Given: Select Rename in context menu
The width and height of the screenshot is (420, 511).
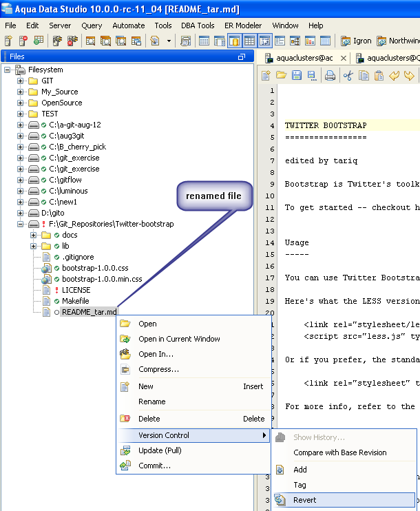Looking at the screenshot, I should click(x=193, y=401).
